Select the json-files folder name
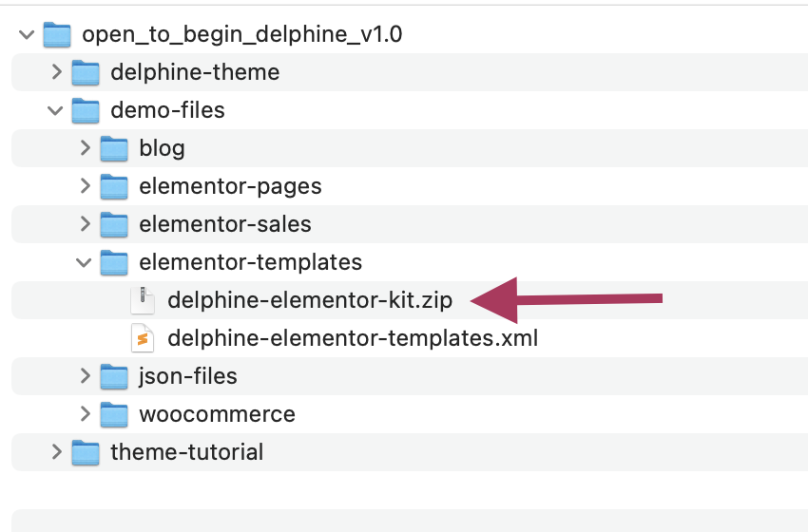The image size is (808, 532). (x=188, y=376)
